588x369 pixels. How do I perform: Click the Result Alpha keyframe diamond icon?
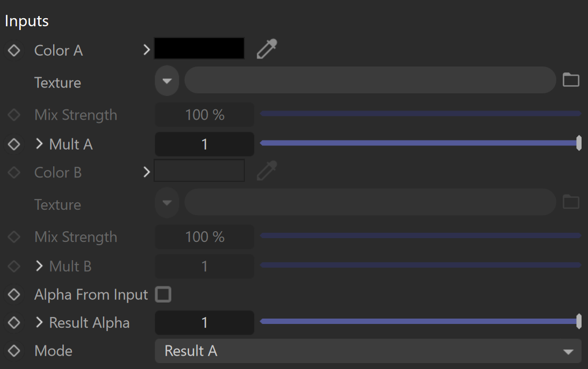[x=14, y=322]
